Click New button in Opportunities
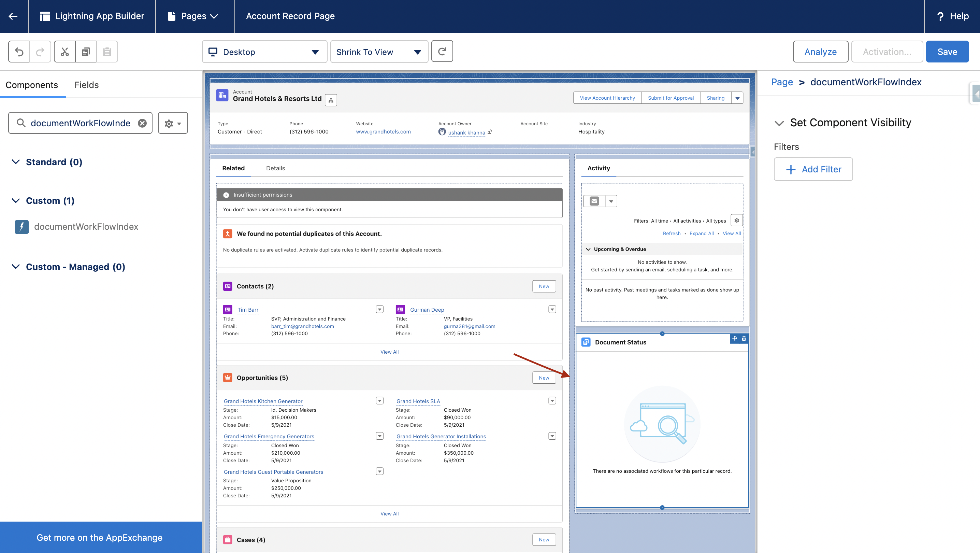 click(x=544, y=378)
